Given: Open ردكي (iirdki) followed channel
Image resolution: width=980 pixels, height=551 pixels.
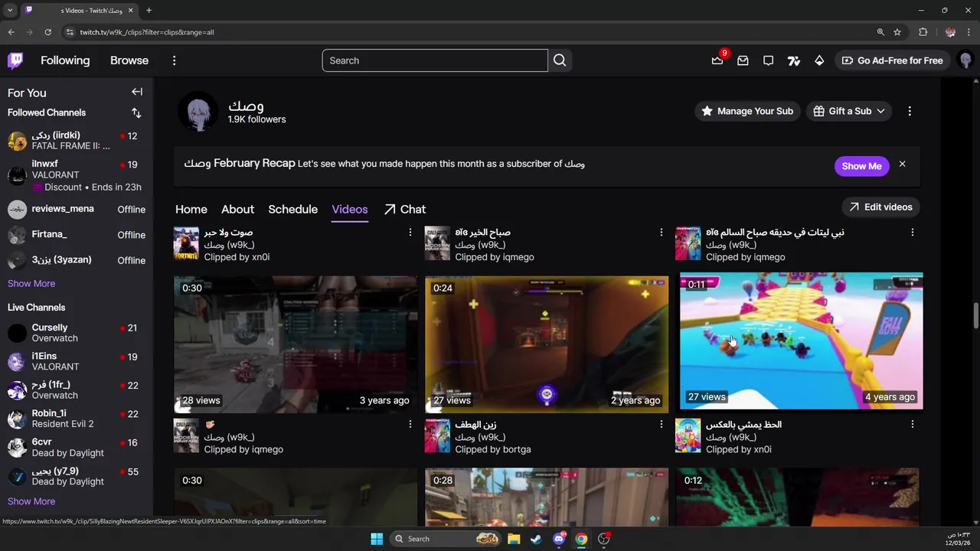Looking at the screenshot, I should [x=77, y=141].
